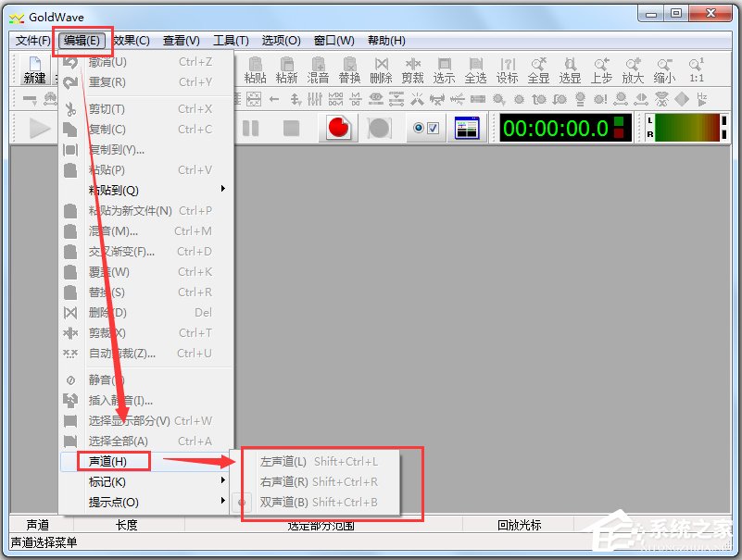Open the 窗口(W) menu
This screenshot has width=742, height=560.
(x=334, y=41)
